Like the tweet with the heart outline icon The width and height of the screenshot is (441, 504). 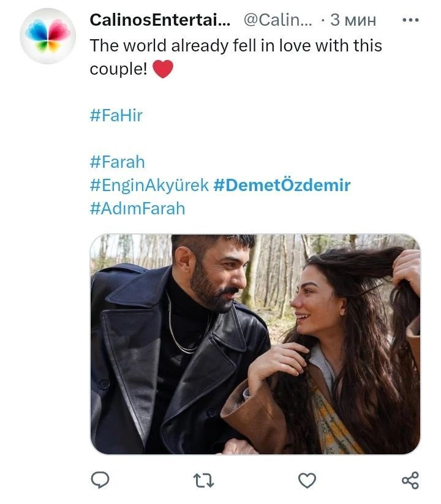pos(307,480)
